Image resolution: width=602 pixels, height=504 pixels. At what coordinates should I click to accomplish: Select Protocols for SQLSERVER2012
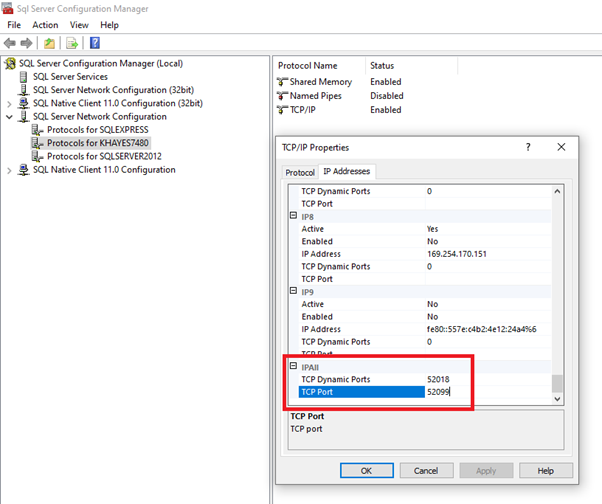point(104,156)
